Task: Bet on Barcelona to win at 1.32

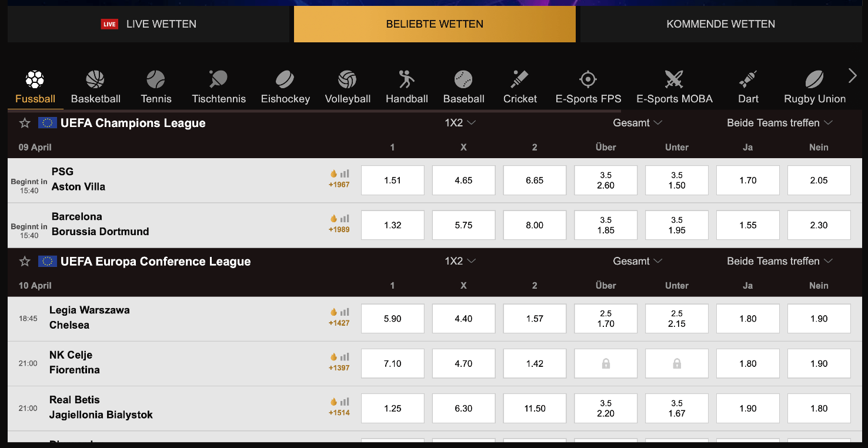Action: coord(392,225)
